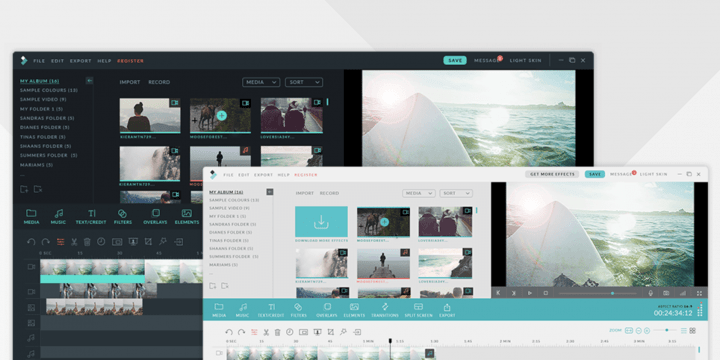Click Record in light window
Viewport: 720px width, 360px height.
(329, 193)
